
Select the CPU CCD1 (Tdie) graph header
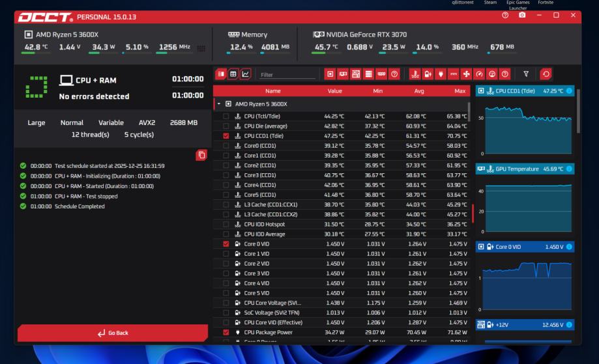[x=525, y=91]
